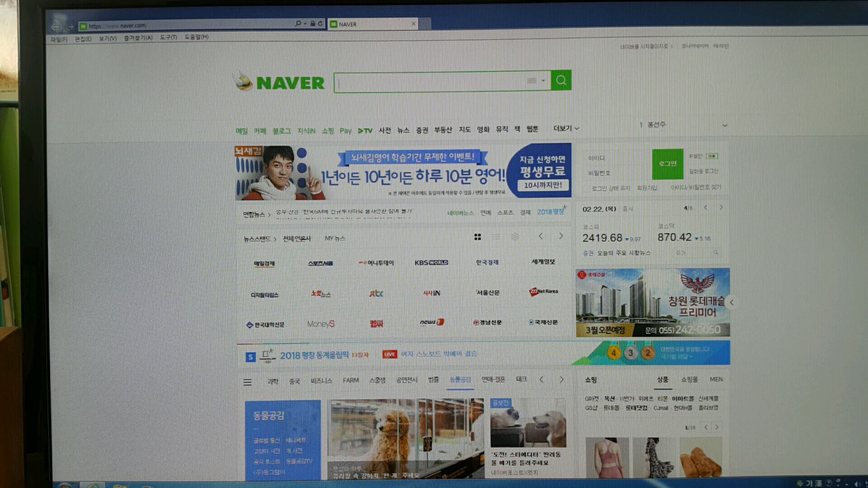Go to previous newsstand page arrow

[x=541, y=236]
